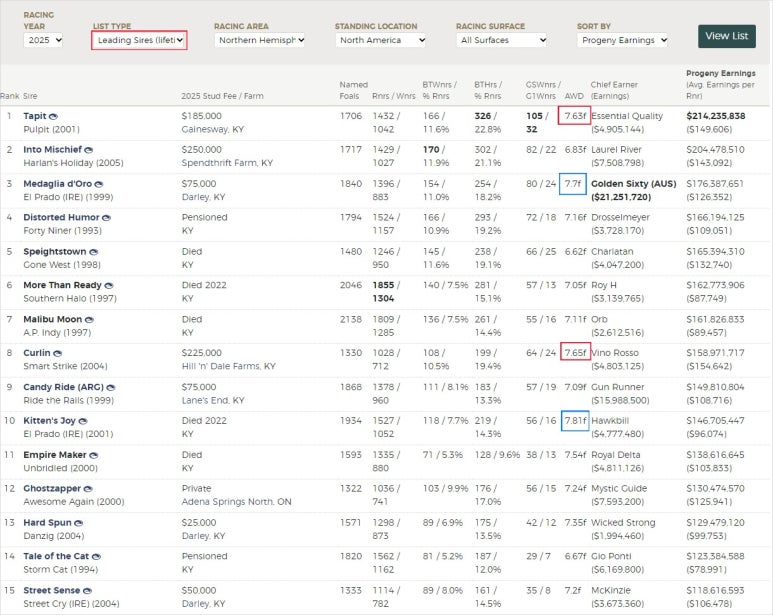Click Curlin's AWD value 7.65f
The image size is (773, 615).
576,353
